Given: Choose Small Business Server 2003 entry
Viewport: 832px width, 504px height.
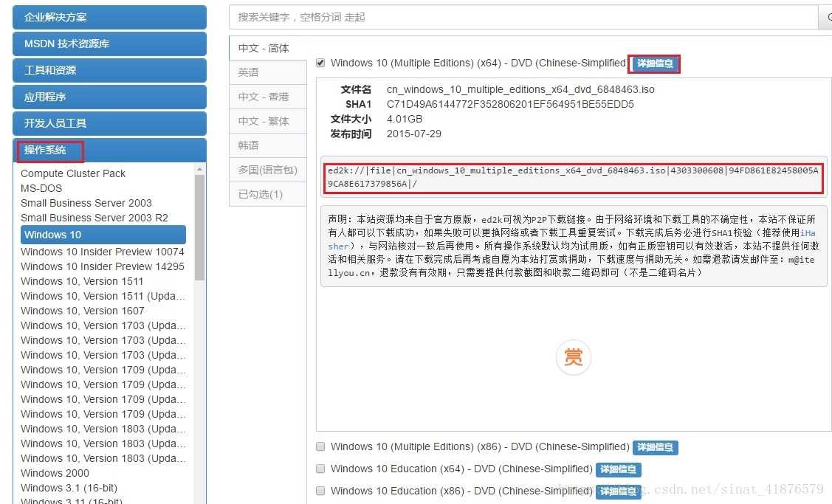Looking at the screenshot, I should tap(86, 203).
